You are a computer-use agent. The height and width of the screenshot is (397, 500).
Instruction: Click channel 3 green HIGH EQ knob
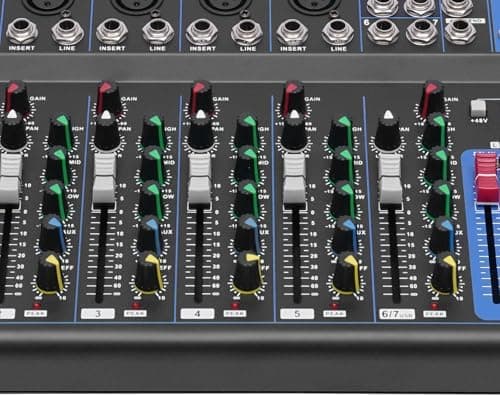[153, 132]
